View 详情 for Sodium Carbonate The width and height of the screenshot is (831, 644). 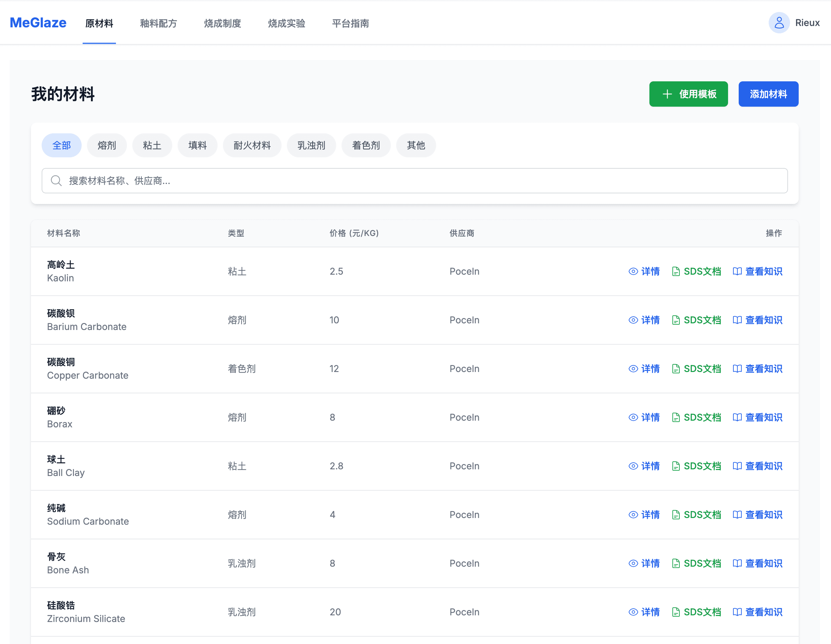click(x=644, y=515)
